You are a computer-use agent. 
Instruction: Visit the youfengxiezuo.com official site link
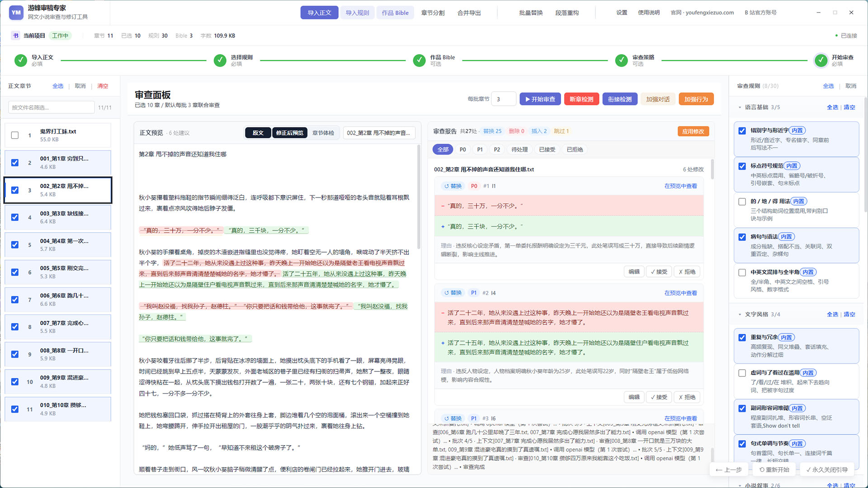702,13
